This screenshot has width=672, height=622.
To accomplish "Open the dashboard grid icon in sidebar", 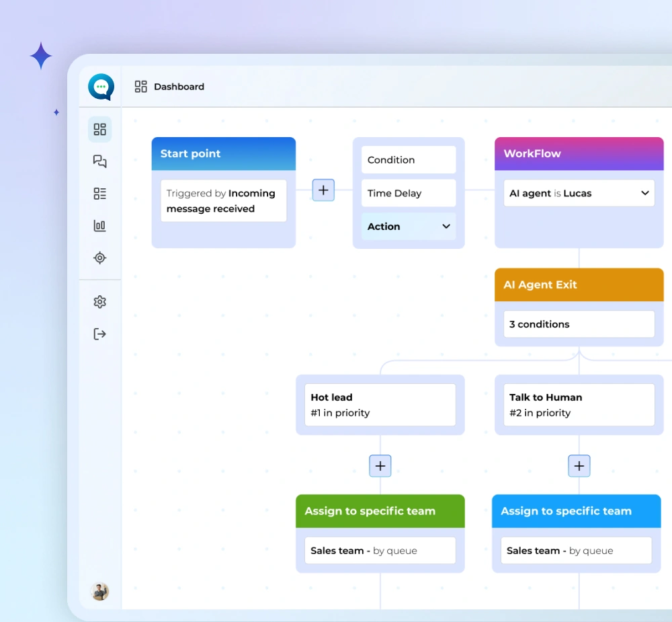I will pos(100,129).
